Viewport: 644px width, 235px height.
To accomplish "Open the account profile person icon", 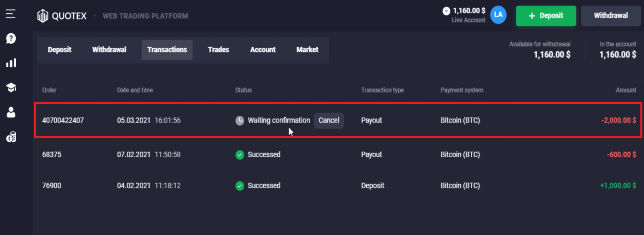I will (x=11, y=112).
